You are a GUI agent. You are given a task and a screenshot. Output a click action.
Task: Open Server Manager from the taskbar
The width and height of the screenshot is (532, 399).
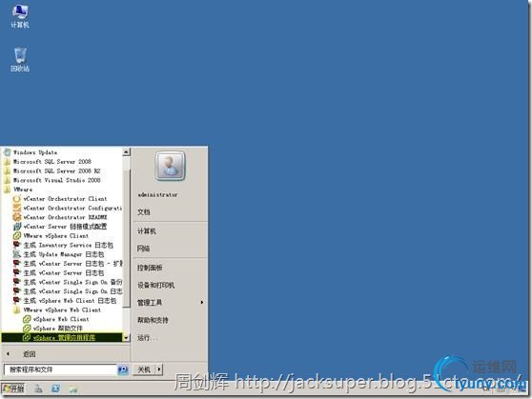38,389
